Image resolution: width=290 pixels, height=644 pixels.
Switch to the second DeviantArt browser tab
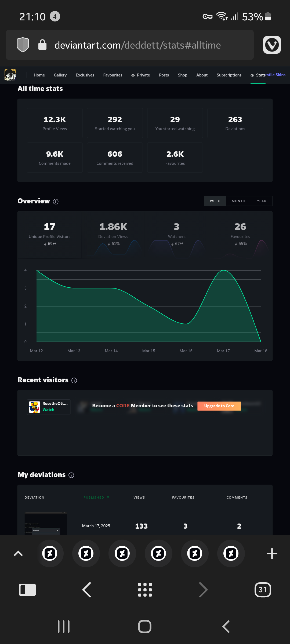pos(86,553)
